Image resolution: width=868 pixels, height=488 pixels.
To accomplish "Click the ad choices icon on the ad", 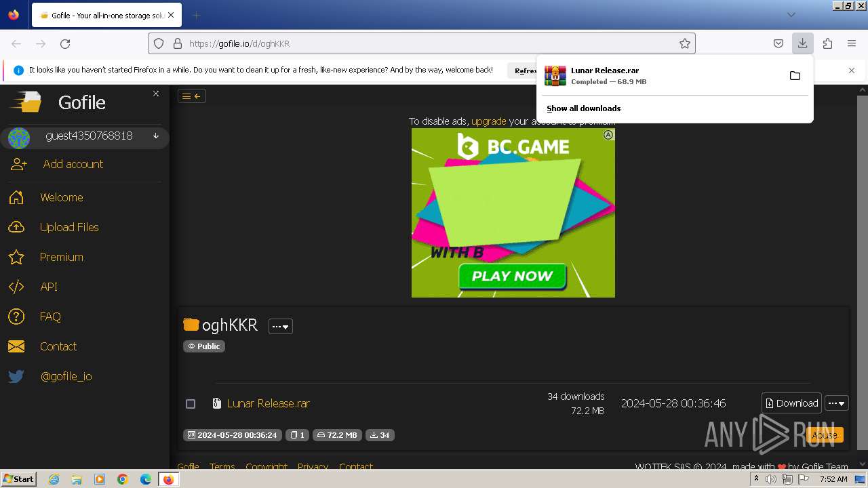I will [608, 135].
